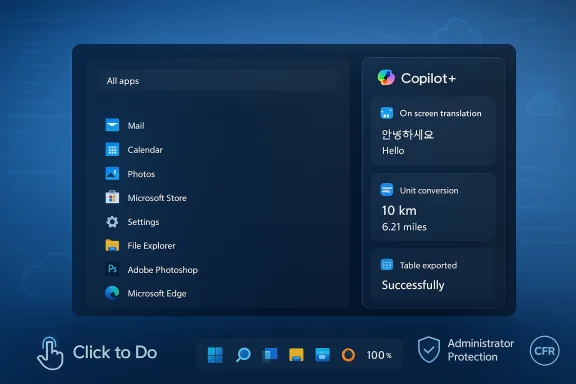Launch the Adobe Photoshop Ps icon
This screenshot has height=384, width=576.
(x=112, y=269)
